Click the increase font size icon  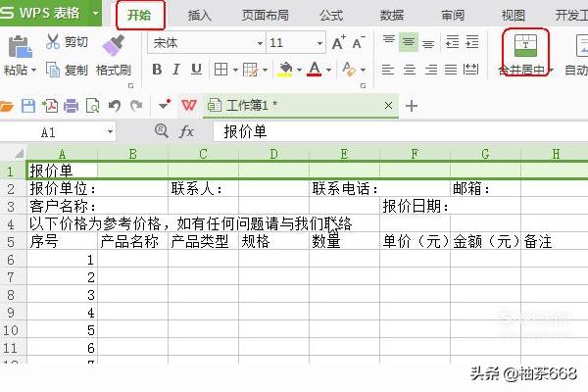pos(339,43)
